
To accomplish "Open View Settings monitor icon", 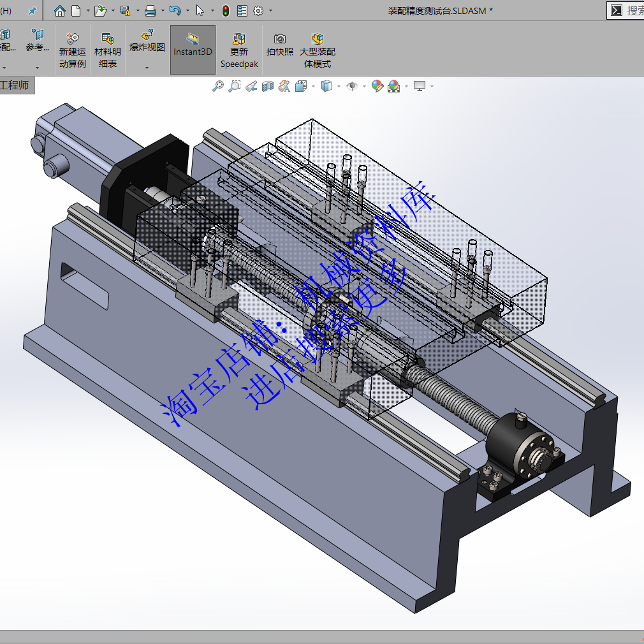I will click(420, 86).
